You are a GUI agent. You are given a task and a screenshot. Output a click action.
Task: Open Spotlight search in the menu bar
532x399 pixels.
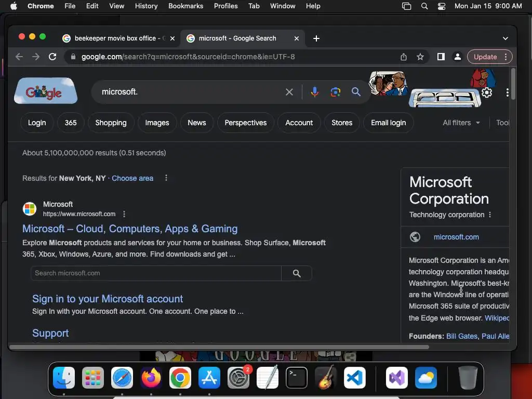[424, 6]
